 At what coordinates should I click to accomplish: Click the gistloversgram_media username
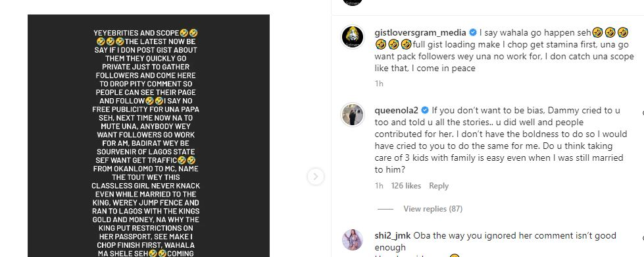tap(420, 32)
